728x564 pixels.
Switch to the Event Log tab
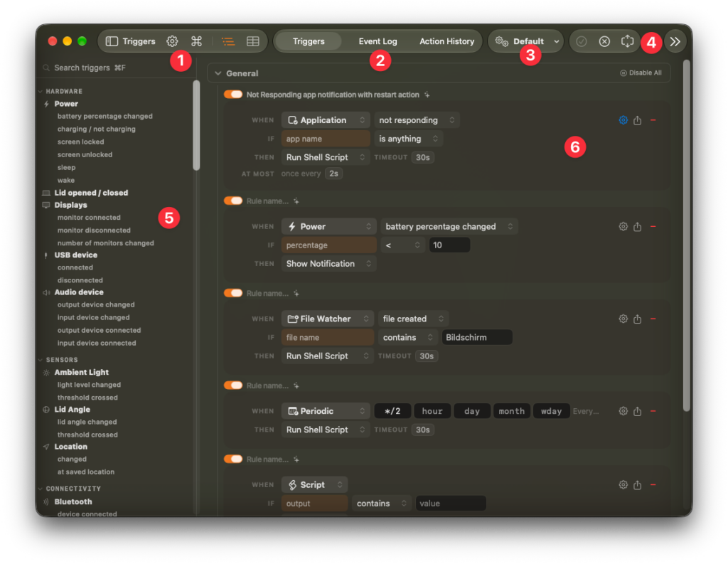(x=378, y=41)
